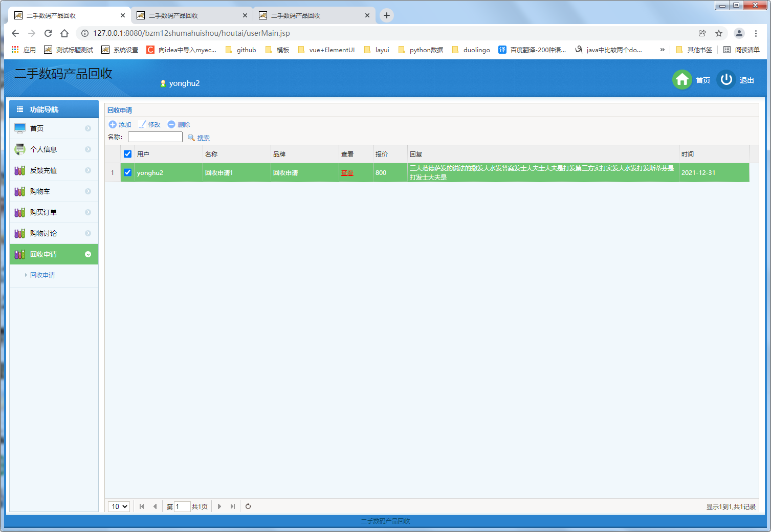
Task: Switch to the third browser tab
Action: [x=314, y=15]
